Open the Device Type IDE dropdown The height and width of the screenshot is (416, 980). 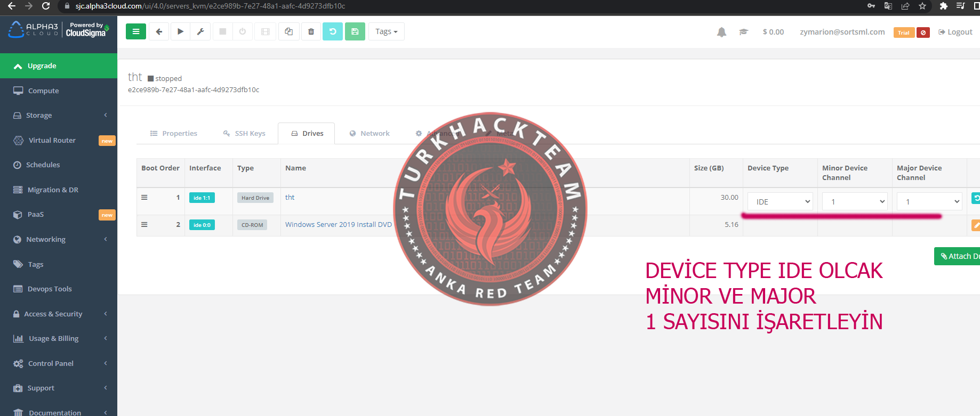(x=780, y=201)
